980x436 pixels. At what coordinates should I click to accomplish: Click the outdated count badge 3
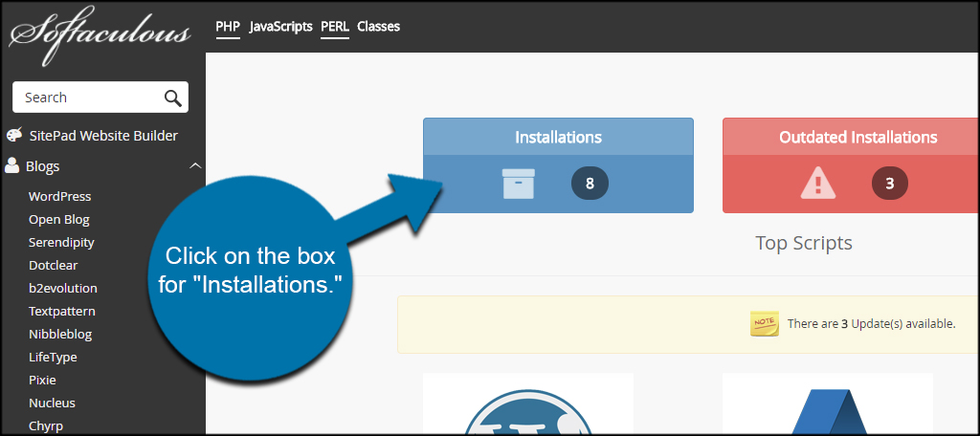pos(889,184)
